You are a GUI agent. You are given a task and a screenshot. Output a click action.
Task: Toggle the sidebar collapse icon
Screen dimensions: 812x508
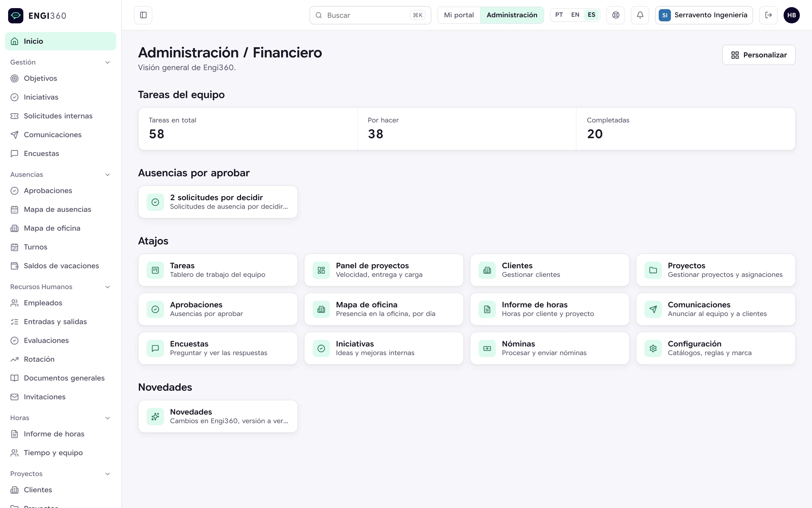[x=143, y=15]
